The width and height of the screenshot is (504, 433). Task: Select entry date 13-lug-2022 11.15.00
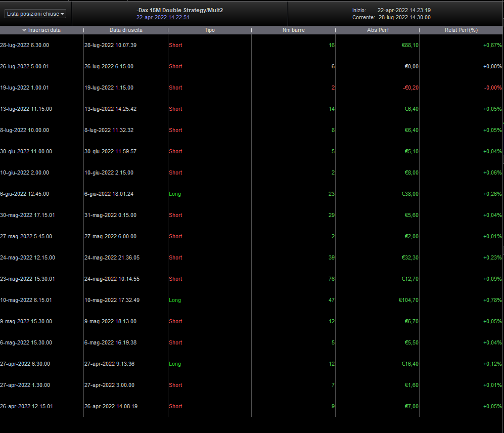coord(26,109)
